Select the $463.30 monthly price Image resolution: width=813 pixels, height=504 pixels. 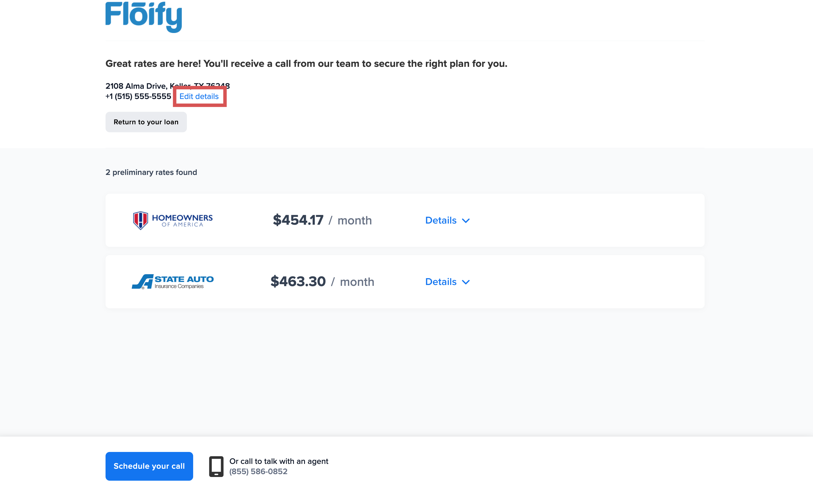pos(298,282)
